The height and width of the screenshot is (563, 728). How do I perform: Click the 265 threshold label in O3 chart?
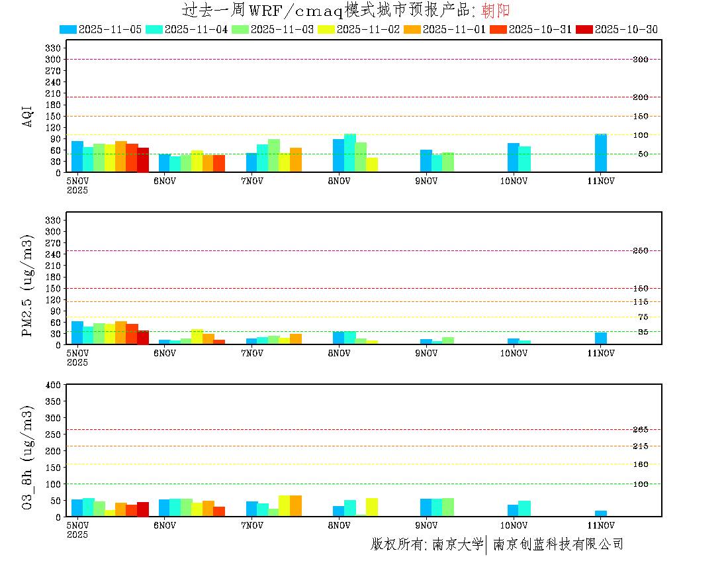[640, 430]
